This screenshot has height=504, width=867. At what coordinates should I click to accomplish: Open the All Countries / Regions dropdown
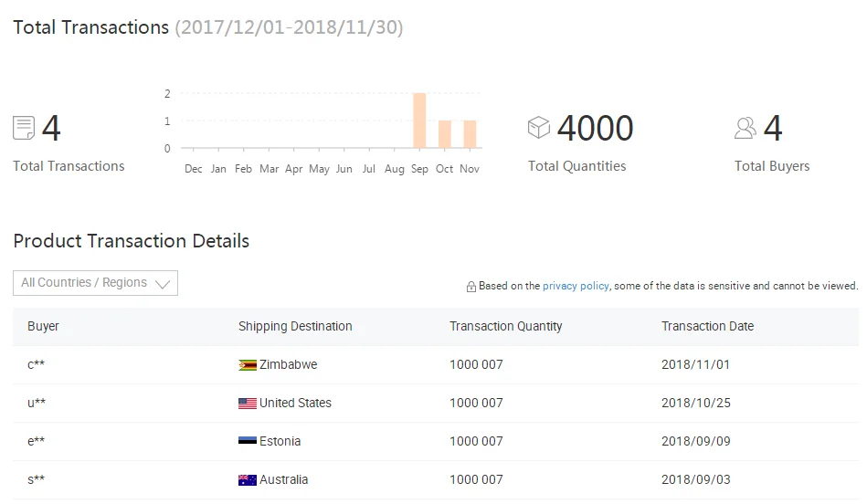[95, 283]
